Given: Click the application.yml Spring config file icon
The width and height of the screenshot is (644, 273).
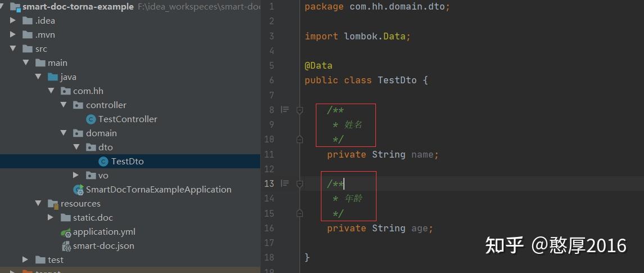Looking at the screenshot, I should click(65, 232).
